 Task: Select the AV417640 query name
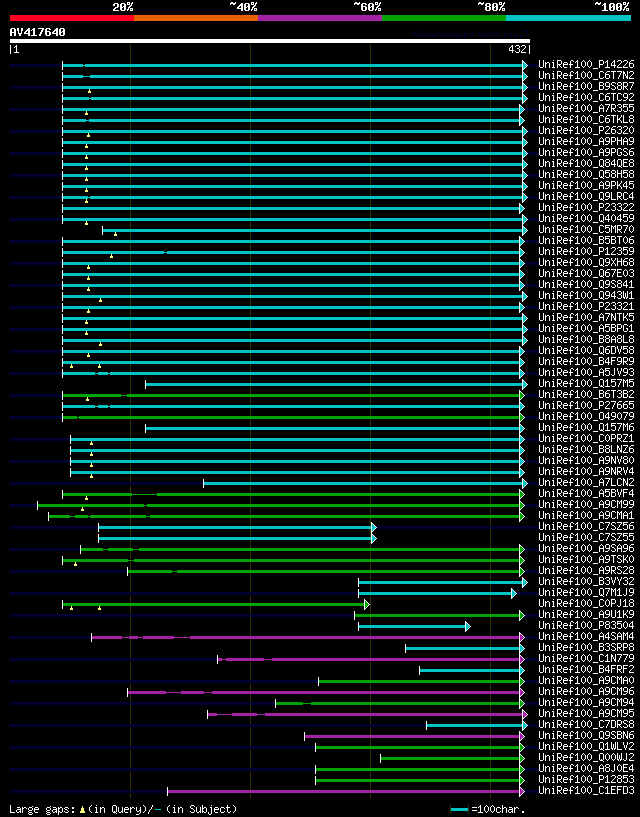(38, 32)
